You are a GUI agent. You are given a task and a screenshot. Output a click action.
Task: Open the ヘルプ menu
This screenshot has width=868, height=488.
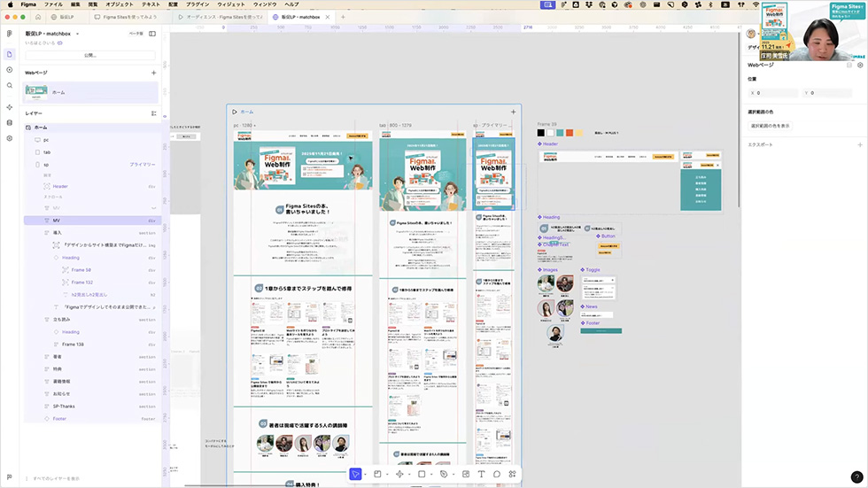(x=291, y=4)
